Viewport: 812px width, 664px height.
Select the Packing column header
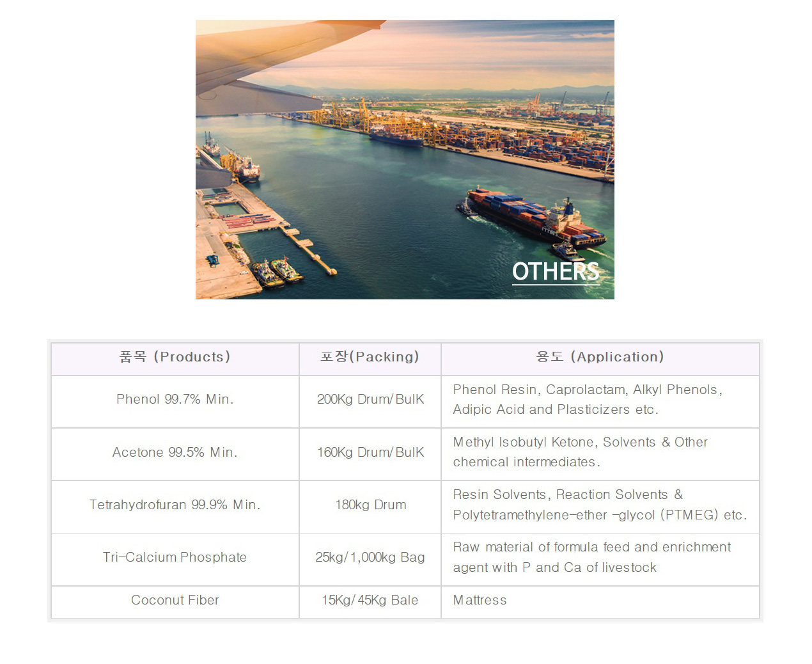click(370, 357)
